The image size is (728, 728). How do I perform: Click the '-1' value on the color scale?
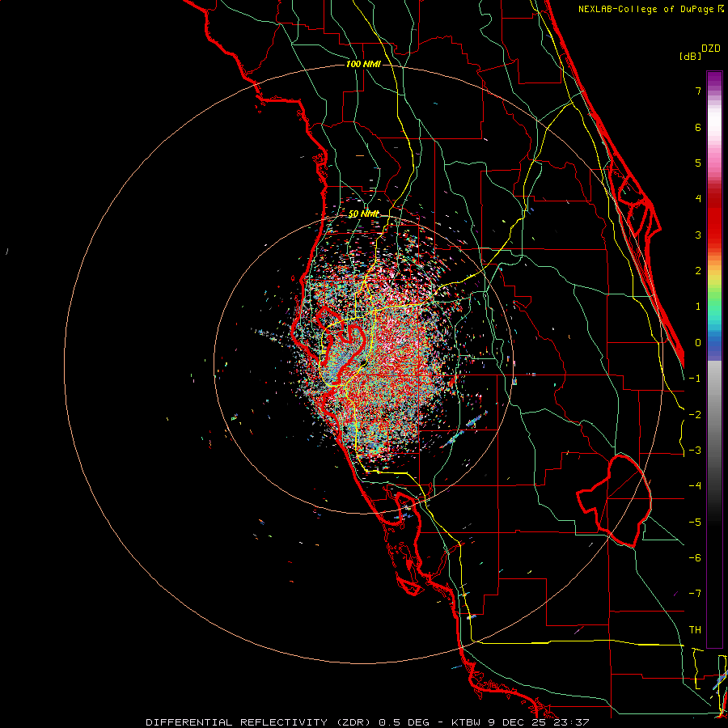point(695,379)
